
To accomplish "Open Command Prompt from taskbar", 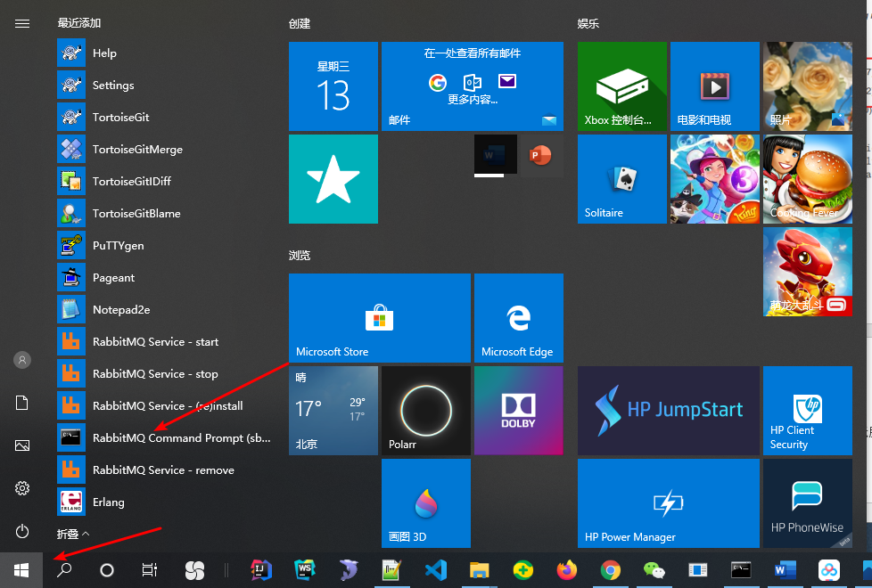I will [x=741, y=570].
